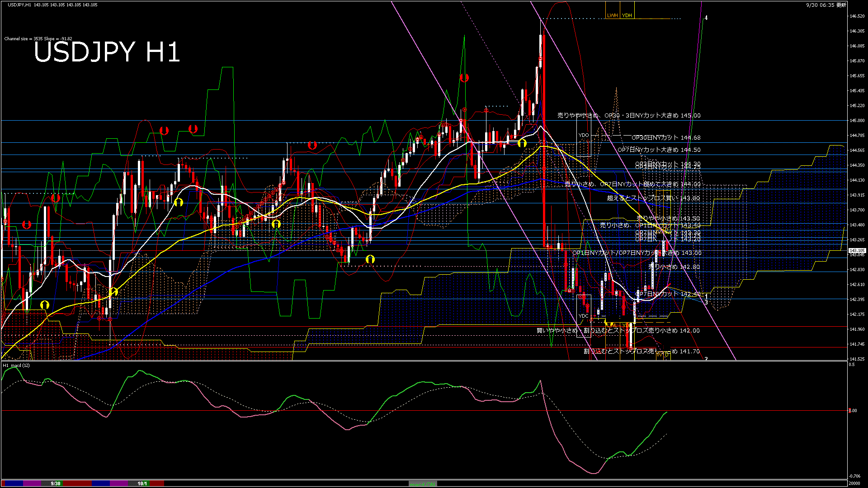Toggle the green macd ON label
Image resolution: width=868 pixels, height=488 pixels.
(x=423, y=483)
